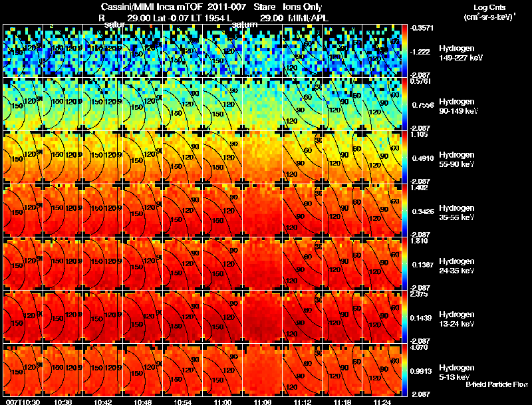Click the '0.3426' colorbar value
Viewport: 532px width, 405px height.
click(x=423, y=211)
